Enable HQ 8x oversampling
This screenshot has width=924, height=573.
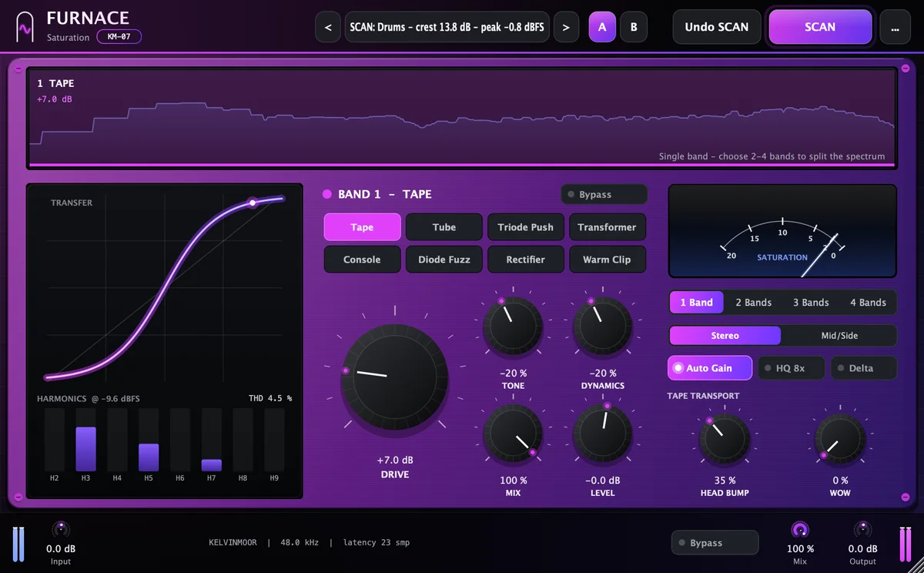tap(792, 368)
